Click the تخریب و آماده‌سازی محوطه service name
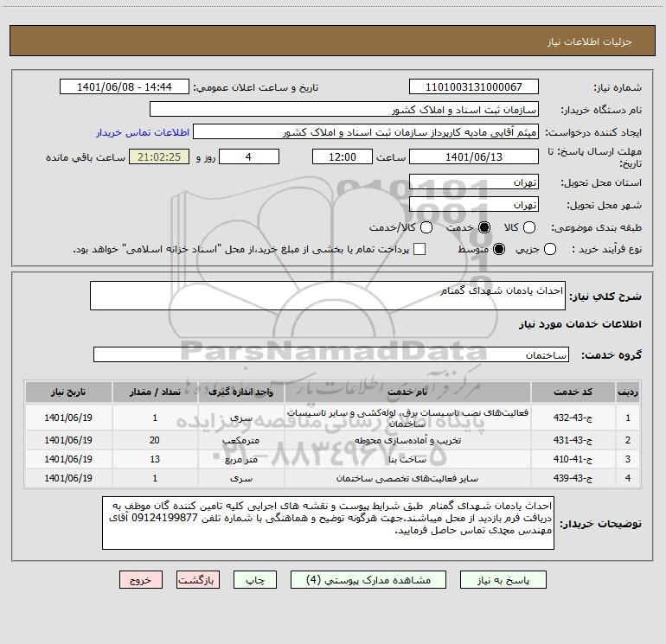The width and height of the screenshot is (666, 644). point(407,440)
